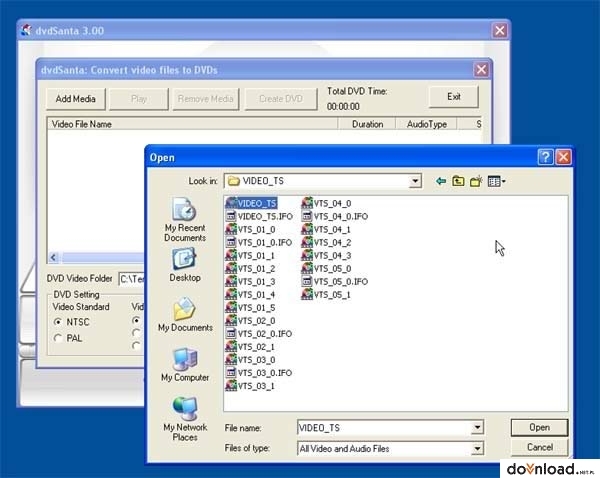Click the Add Media button
The width and height of the screenshot is (600, 478).
point(76,99)
